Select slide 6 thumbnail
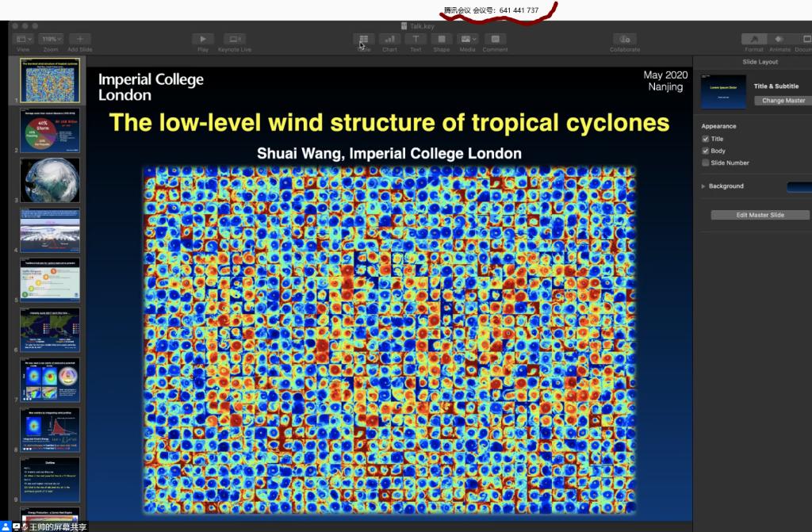Screen dimensions: 812x532 [50, 330]
